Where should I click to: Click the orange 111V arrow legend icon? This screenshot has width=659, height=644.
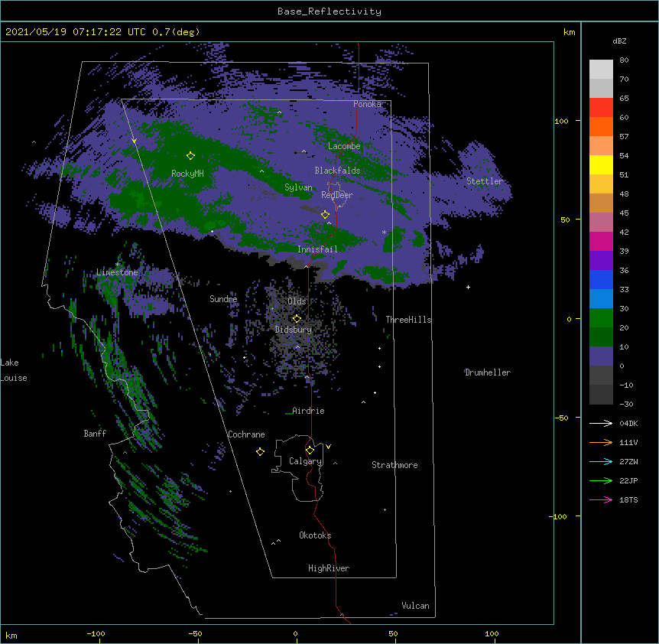[601, 442]
